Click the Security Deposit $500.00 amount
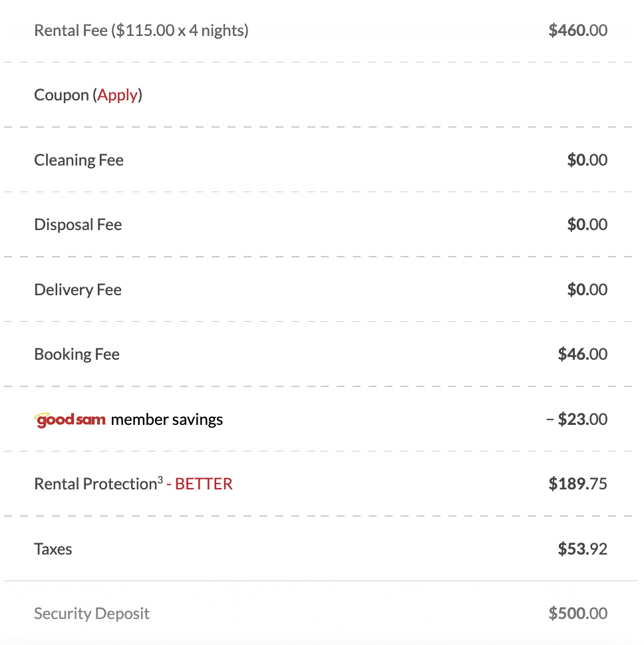This screenshot has height=645, width=644. (577, 614)
